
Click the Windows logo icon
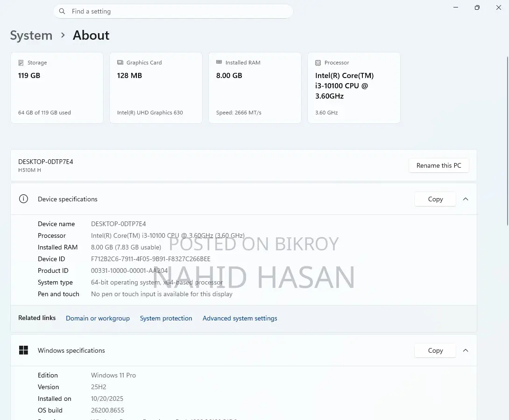23,350
